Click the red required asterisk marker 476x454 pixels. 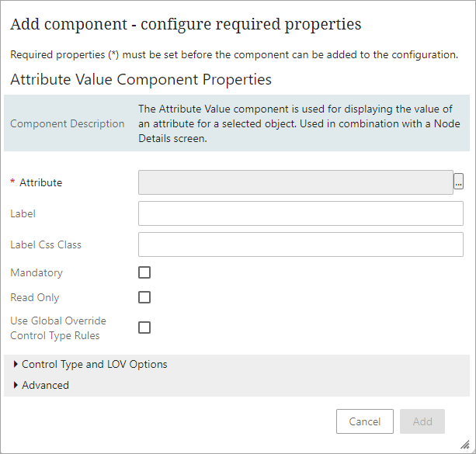point(12,183)
